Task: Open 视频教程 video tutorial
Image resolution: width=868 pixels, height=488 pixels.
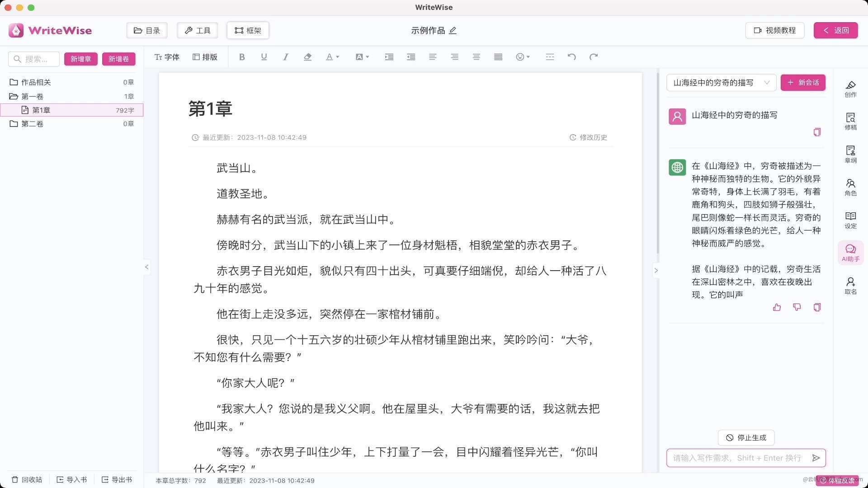Action: tap(774, 30)
